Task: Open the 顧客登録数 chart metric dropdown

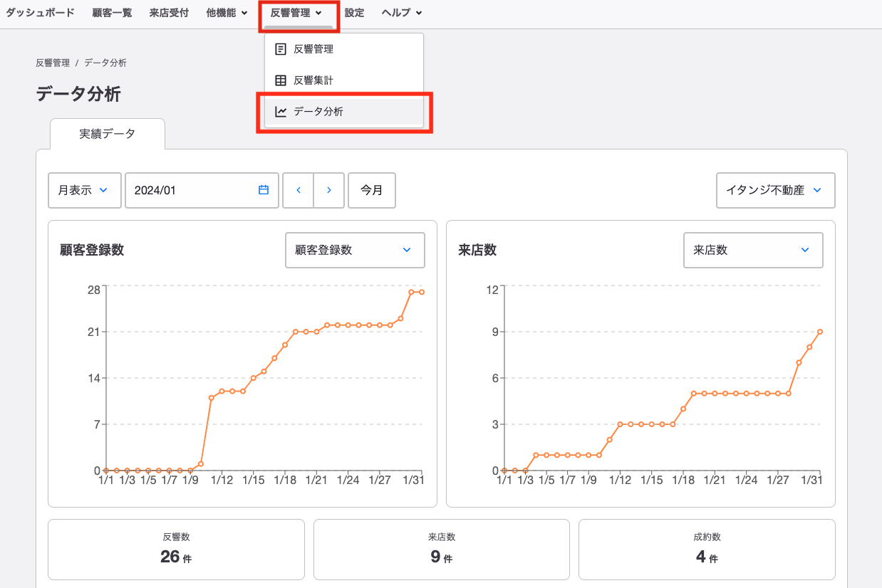Action: pyautogui.click(x=355, y=250)
